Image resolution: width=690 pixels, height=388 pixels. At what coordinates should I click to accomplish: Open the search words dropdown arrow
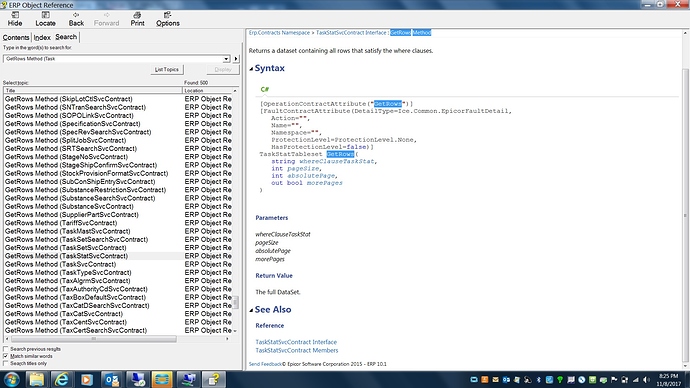226,59
